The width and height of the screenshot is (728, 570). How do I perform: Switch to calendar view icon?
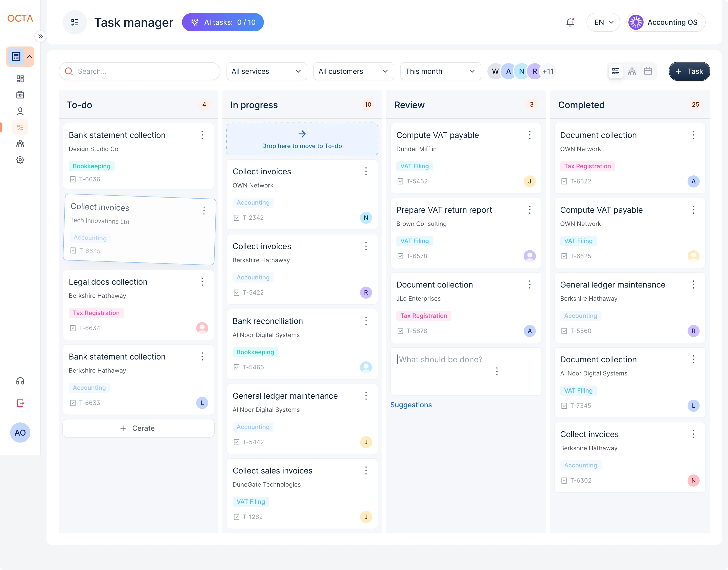click(648, 71)
